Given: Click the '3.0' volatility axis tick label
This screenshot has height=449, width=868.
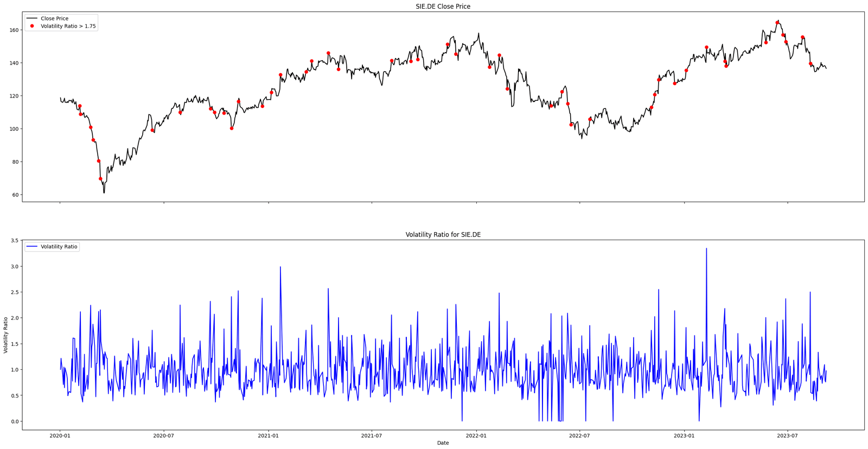Looking at the screenshot, I should click(15, 267).
